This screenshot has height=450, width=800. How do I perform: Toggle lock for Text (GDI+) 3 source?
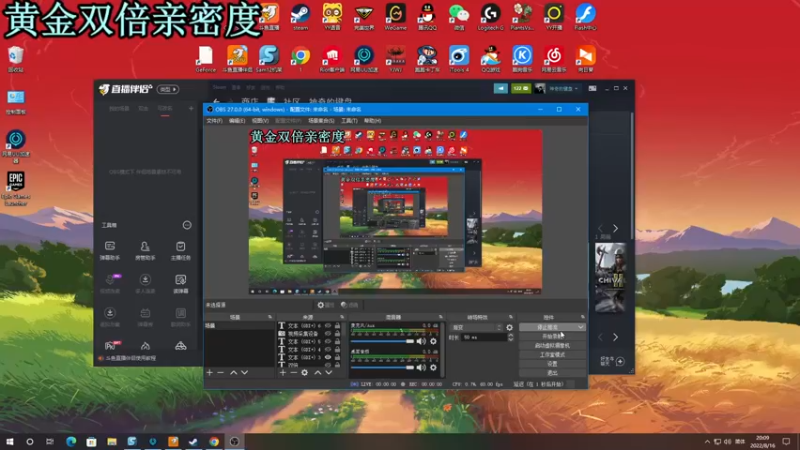pyautogui.click(x=337, y=358)
